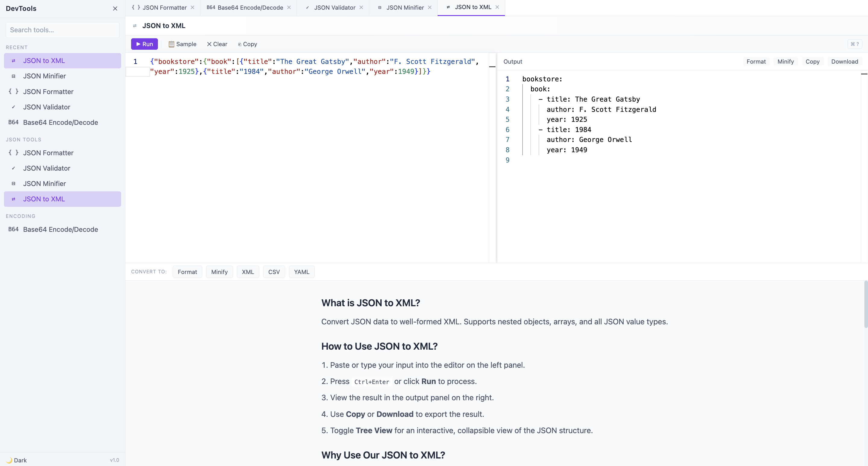Screen dimensions: 868x466
Task: Convert output to YAML
Action: pos(302,272)
